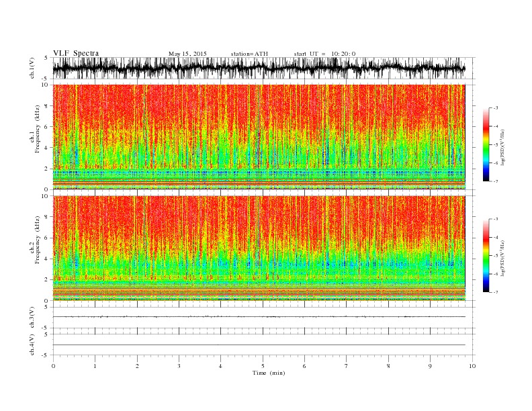
Task: Select the "start UT = 10:20:0" text
Action: [x=324, y=54]
